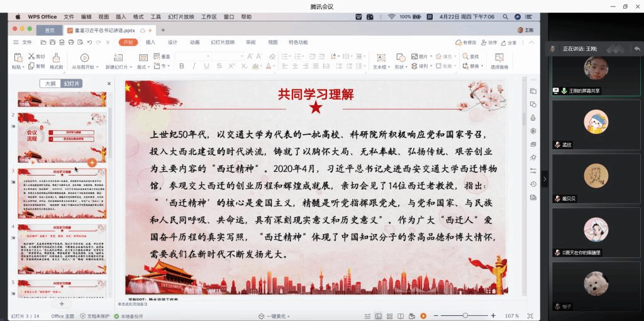The width and height of the screenshot is (644, 321).
Task: Open the Selection Pane (选择窗格)
Action: click(x=499, y=60)
